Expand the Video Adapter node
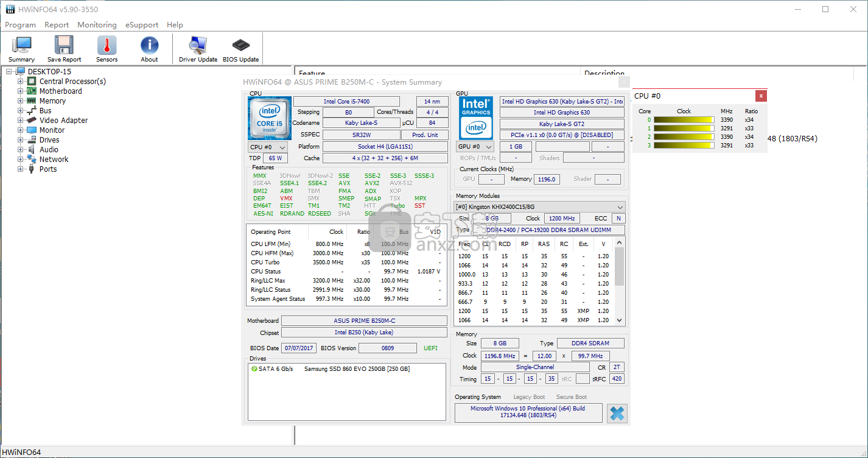This screenshot has height=458, width=868. click(21, 121)
